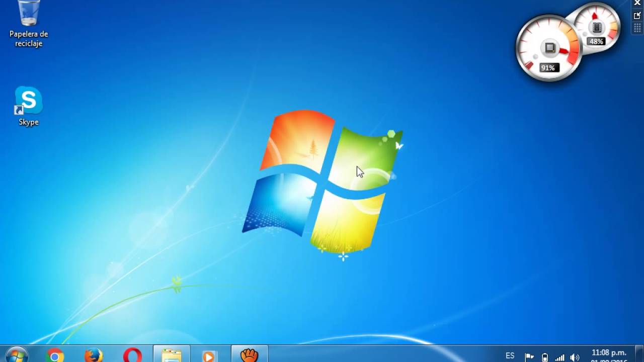Open the speaker volume tray icon
The width and height of the screenshot is (644, 362).
(575, 357)
